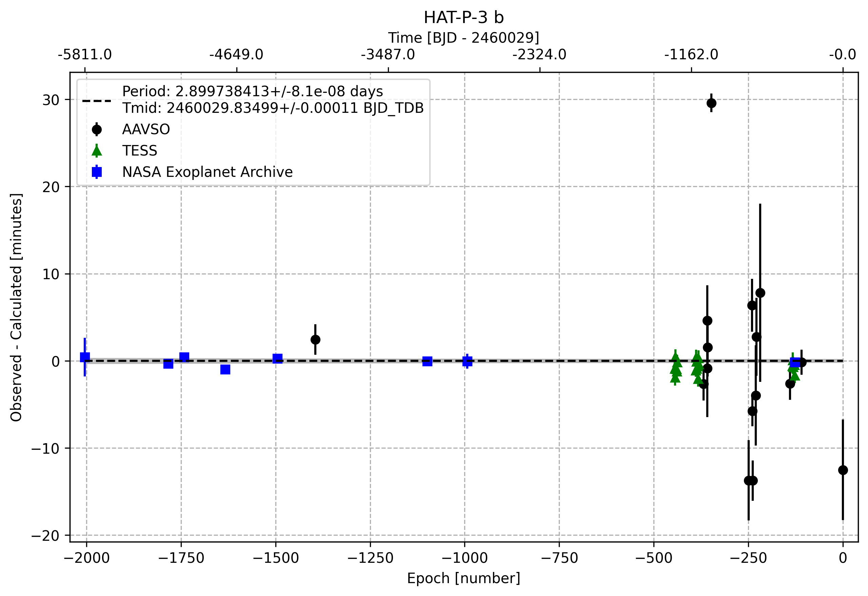
Task: Select the y-axis tick label 20
Action: tap(51, 187)
